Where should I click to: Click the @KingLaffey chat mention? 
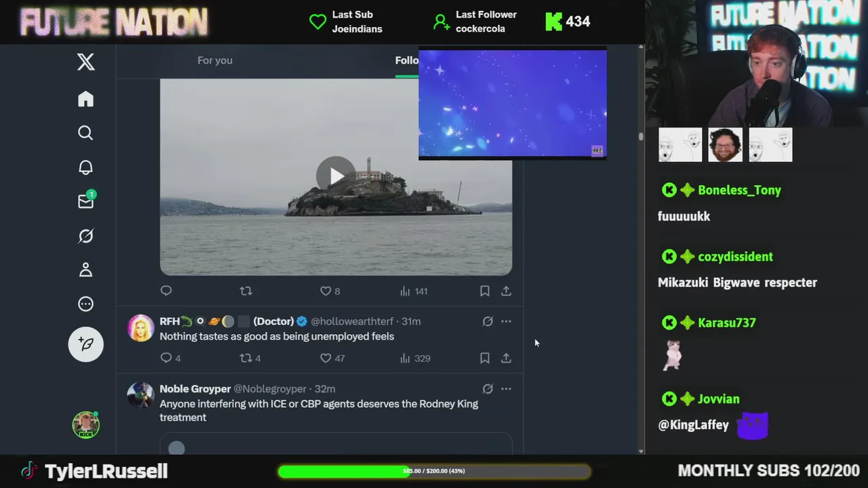[x=693, y=425]
